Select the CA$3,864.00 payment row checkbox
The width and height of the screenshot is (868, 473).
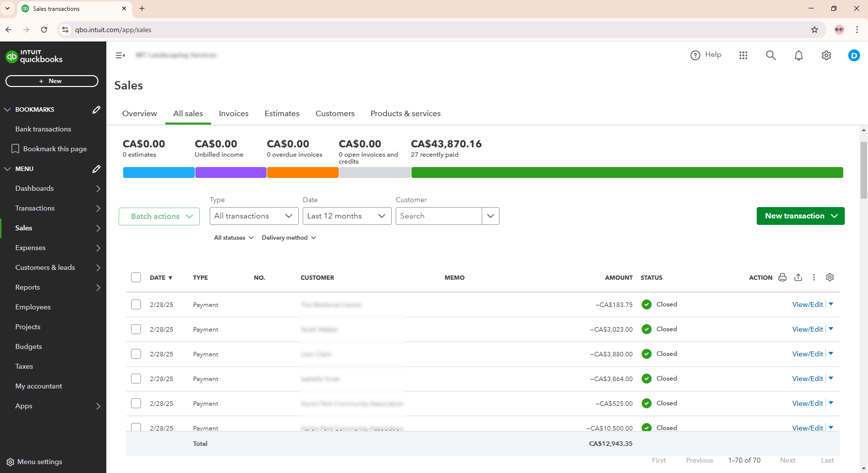[x=136, y=379]
